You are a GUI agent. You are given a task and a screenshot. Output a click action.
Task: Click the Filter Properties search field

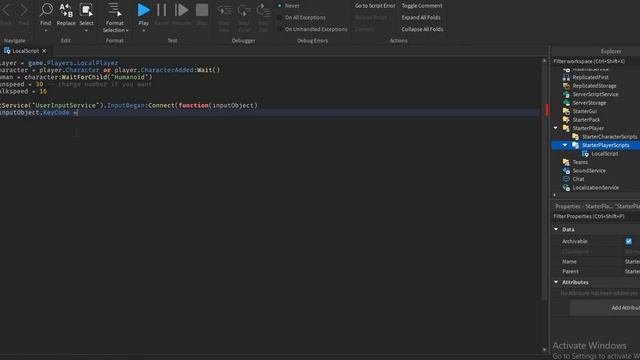596,216
